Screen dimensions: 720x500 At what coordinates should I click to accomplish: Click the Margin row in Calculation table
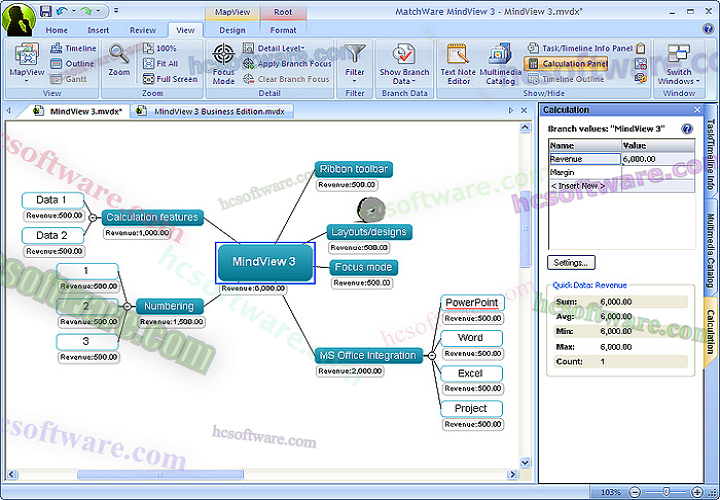(x=621, y=172)
